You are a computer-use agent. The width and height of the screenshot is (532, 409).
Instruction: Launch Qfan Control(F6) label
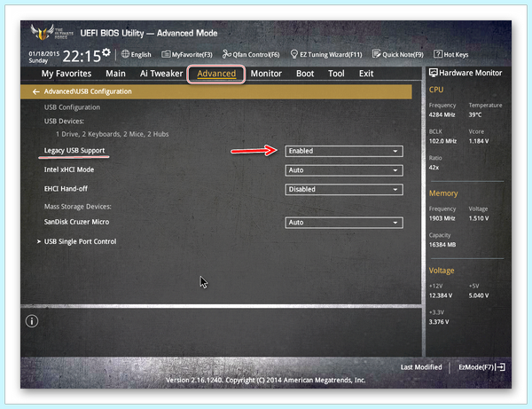click(x=256, y=55)
